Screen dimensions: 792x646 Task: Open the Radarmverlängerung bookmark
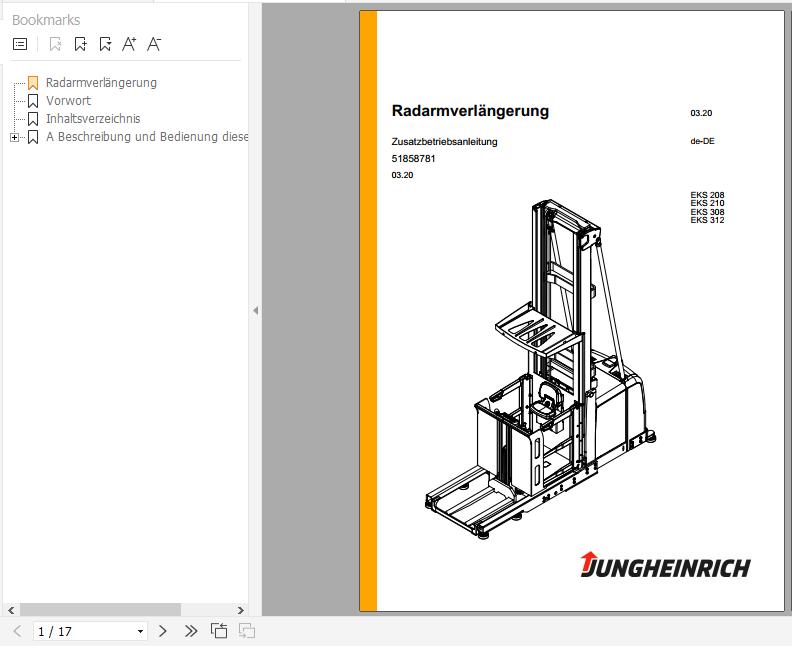(101, 83)
